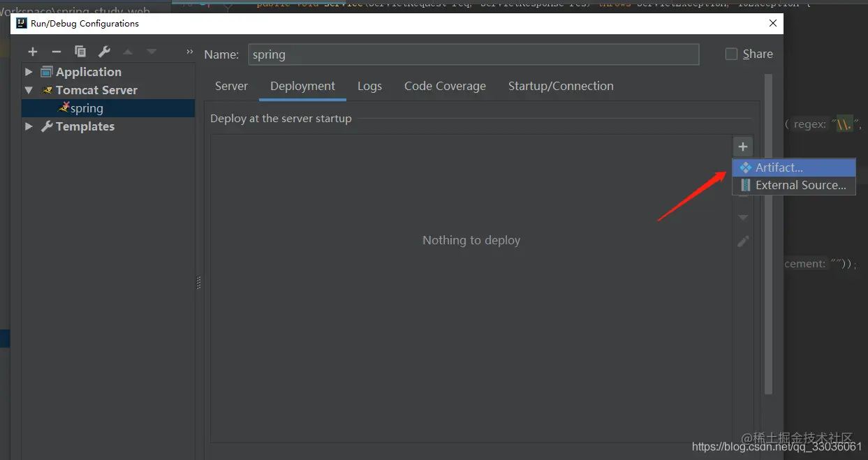Expand the Templates tree node
This screenshot has height=460, width=868.
point(29,126)
